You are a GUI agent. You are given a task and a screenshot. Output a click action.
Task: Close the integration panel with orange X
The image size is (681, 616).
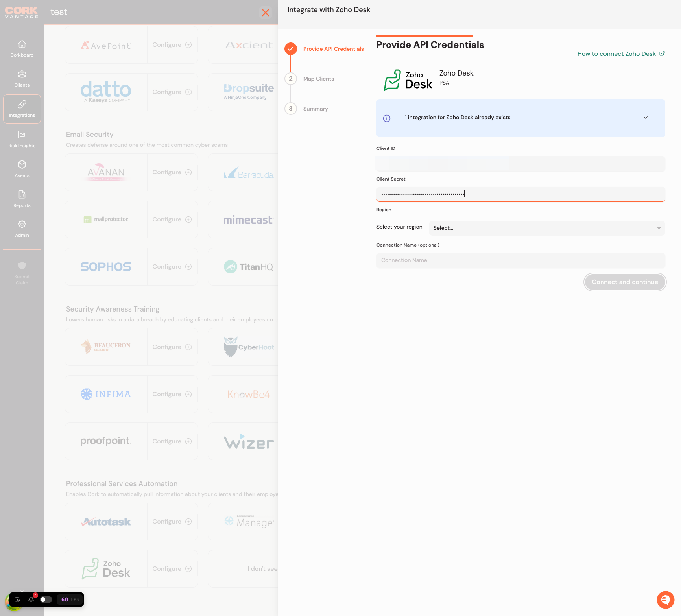click(266, 13)
